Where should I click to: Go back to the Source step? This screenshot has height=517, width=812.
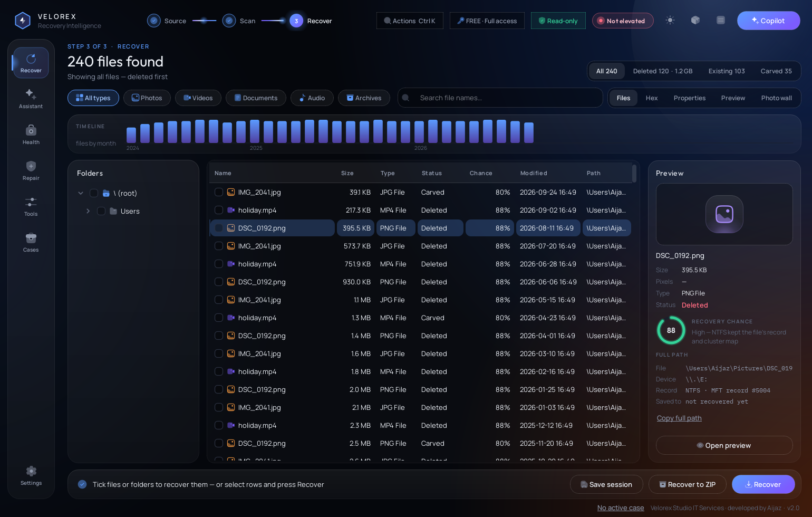click(x=167, y=21)
